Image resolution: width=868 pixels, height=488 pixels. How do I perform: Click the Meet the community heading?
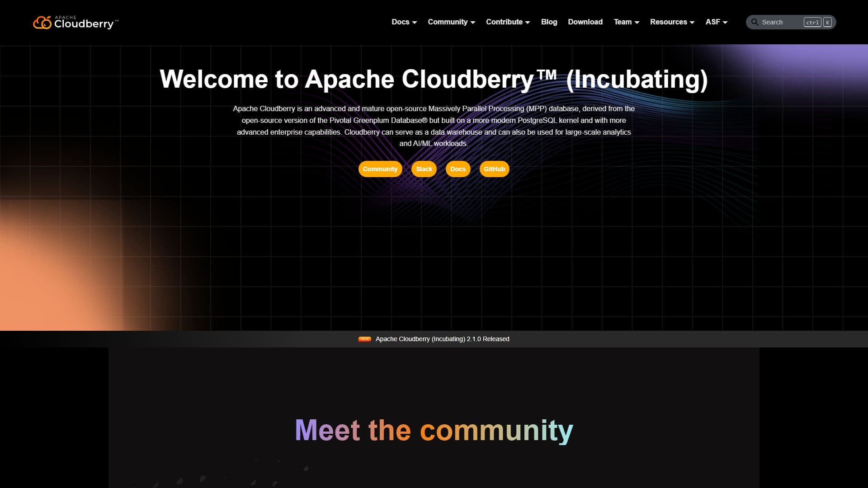434,430
